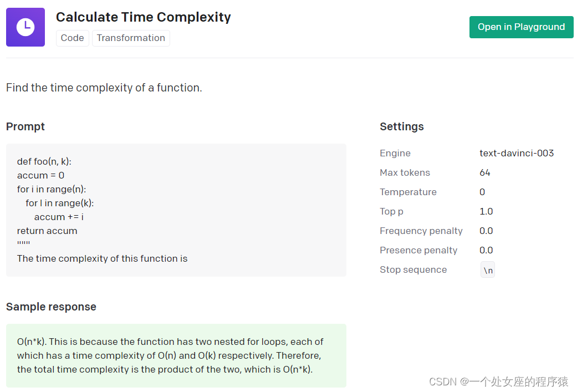Click the Presence penalty value 0.0
This screenshot has height=392, width=577.
tap(486, 250)
